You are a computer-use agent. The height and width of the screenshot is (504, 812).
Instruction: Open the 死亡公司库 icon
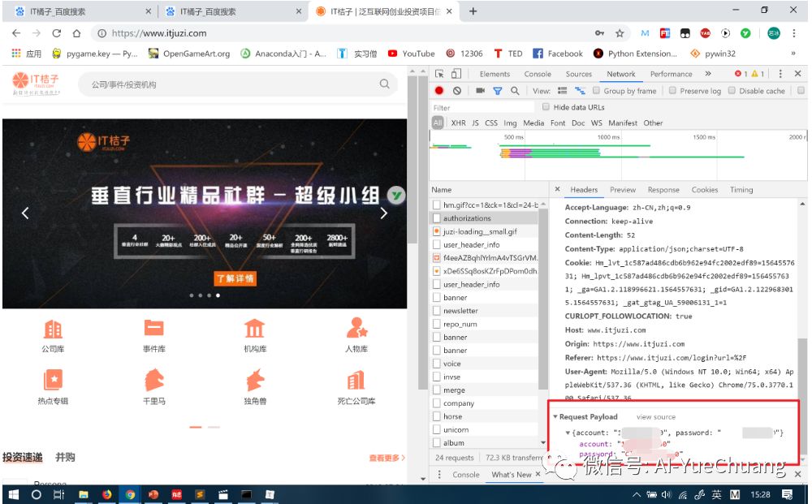coord(356,381)
